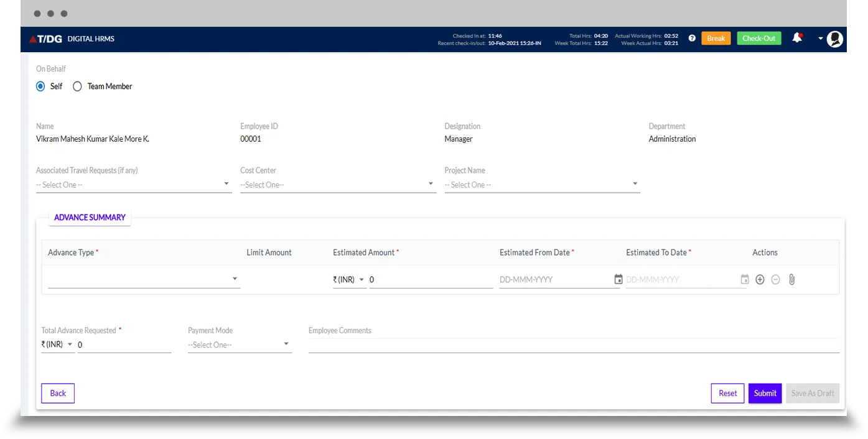868x439 pixels.
Task: Click the Reset button
Action: coord(727,393)
